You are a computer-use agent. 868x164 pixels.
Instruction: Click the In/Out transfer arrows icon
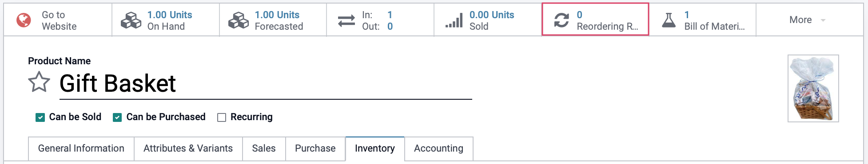pyautogui.click(x=346, y=20)
